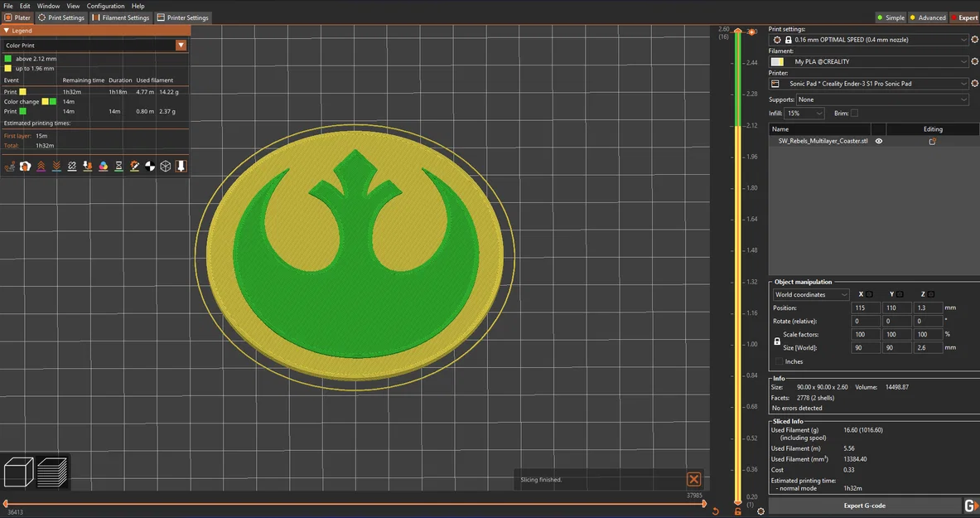Collapse the Legend panel triangle
The image size is (980, 518).
coord(7,30)
